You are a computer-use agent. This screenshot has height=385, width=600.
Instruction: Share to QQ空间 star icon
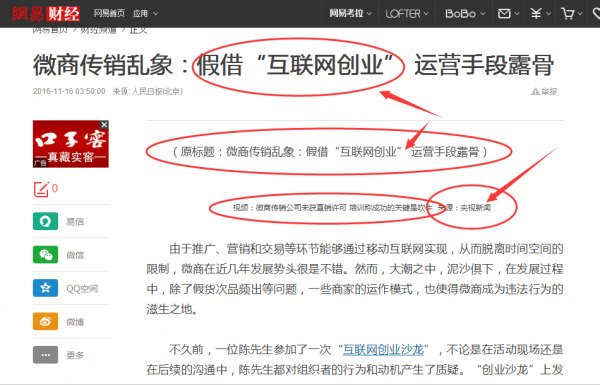[46, 288]
